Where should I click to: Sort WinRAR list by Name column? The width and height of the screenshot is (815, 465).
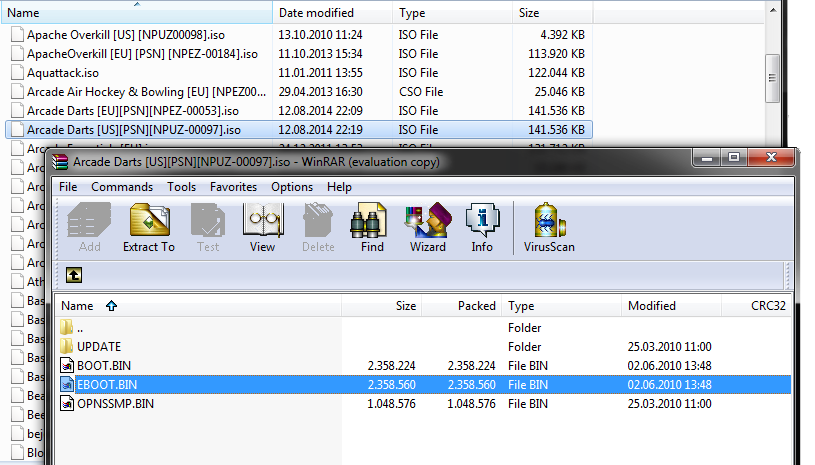(x=199, y=305)
